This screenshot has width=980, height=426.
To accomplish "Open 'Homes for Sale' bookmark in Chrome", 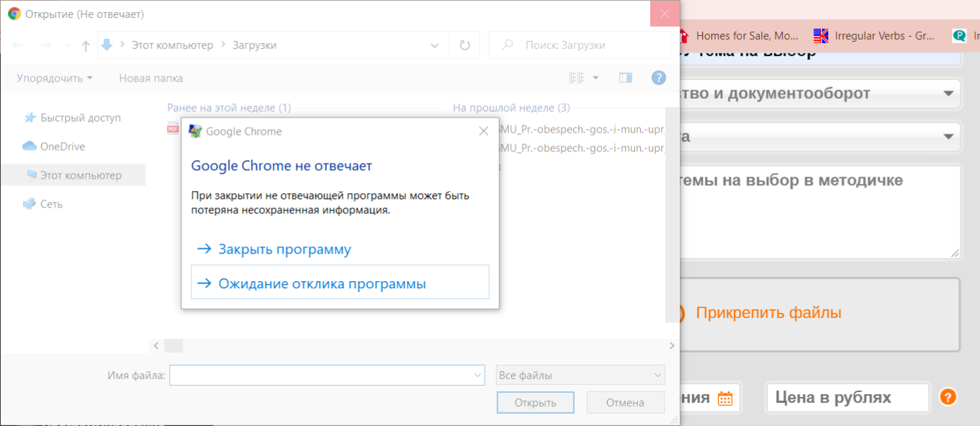I will [x=738, y=35].
